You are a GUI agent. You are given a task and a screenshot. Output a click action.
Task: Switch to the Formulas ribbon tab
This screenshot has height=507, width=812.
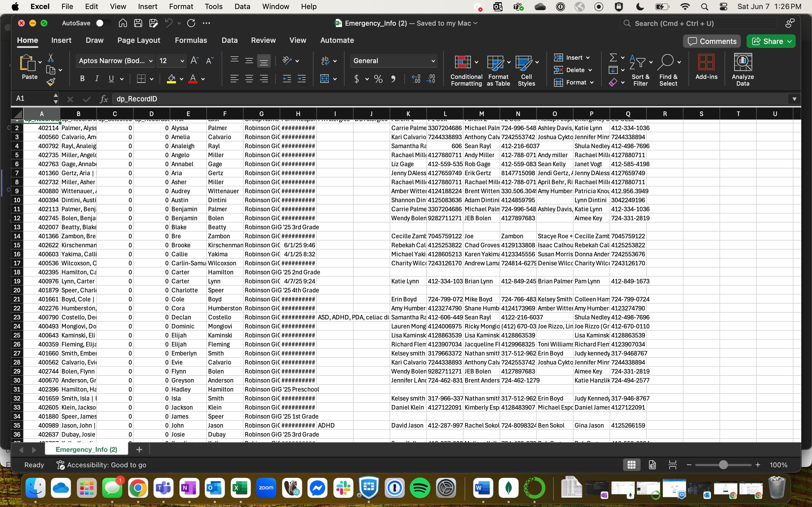coord(191,40)
